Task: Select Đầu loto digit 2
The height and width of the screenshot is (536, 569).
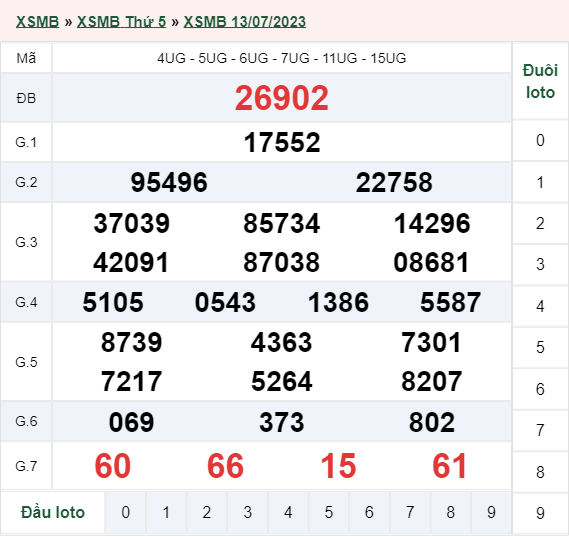Action: point(207,512)
